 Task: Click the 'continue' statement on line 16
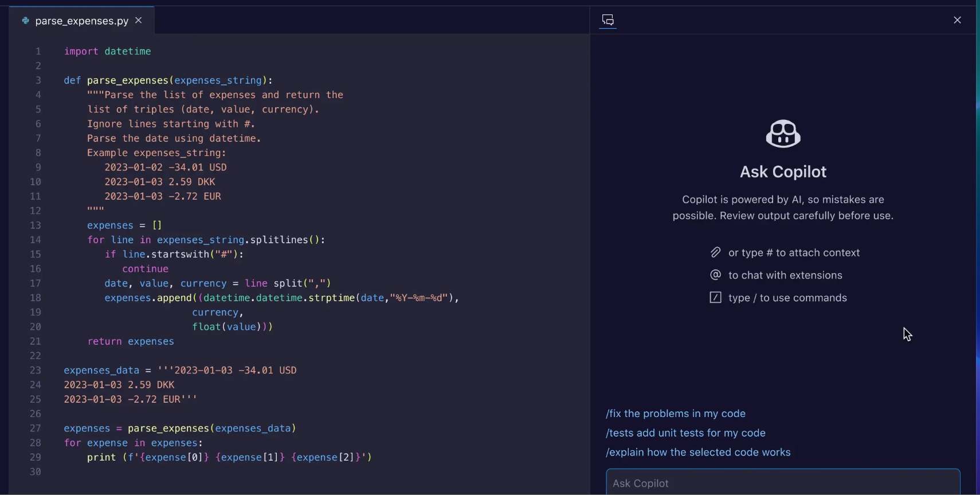click(145, 269)
